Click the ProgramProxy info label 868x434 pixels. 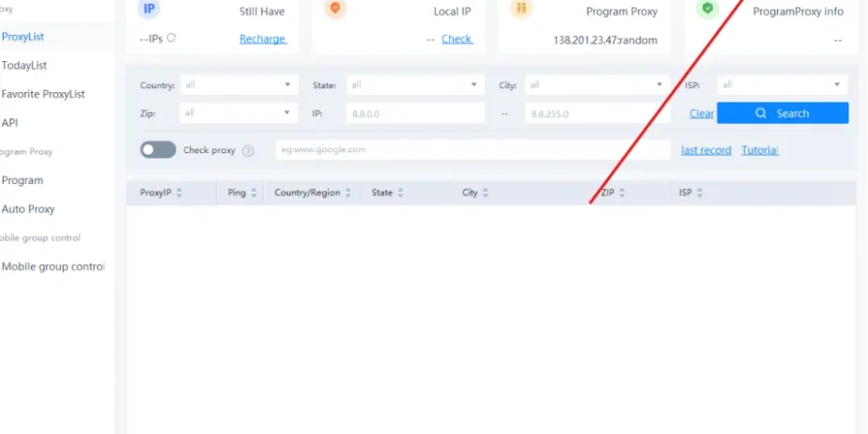(x=798, y=11)
